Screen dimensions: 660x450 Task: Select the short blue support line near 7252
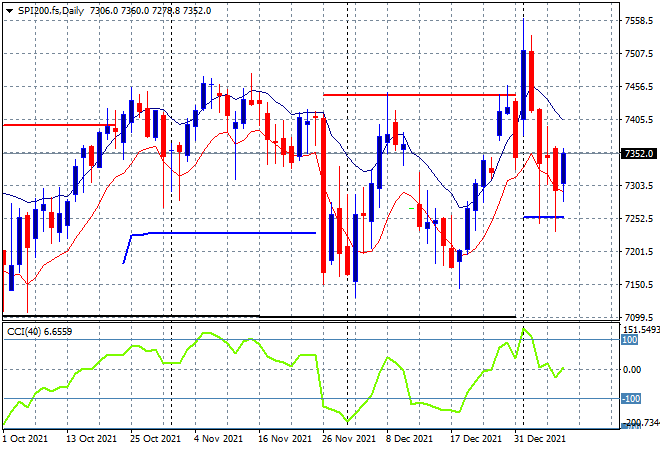(543, 217)
